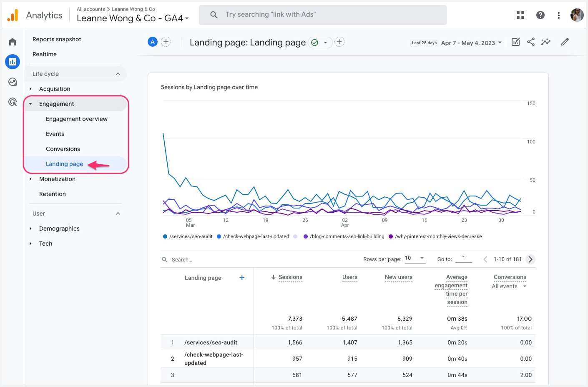Change Rows per page dropdown
Viewport: 588px width, 387px height.
point(415,259)
